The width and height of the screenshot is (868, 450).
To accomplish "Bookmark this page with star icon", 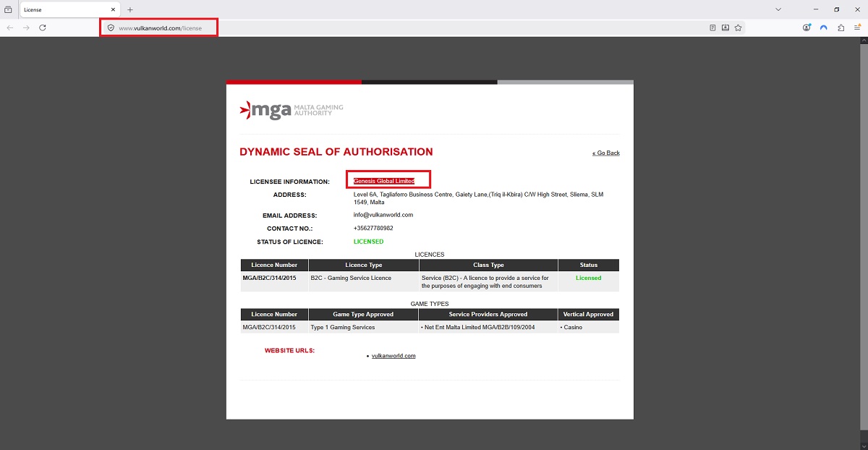I will coord(738,27).
